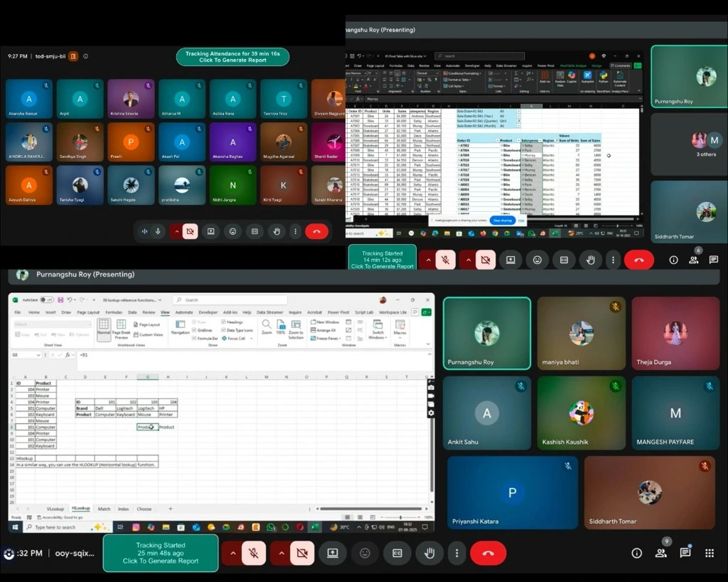
Task: Select Priyanshi Katara participant tile
Action: 513,493
